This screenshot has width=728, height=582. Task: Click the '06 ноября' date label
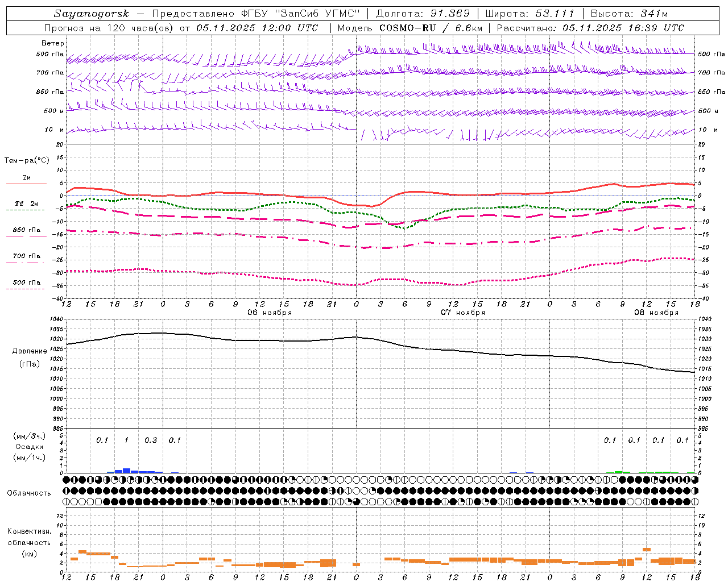point(269,313)
